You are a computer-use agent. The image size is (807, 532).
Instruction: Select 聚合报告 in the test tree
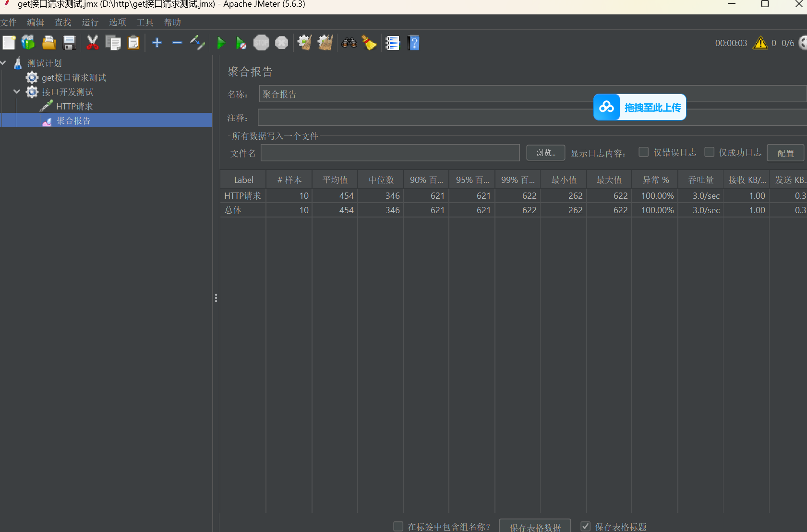pyautogui.click(x=73, y=121)
